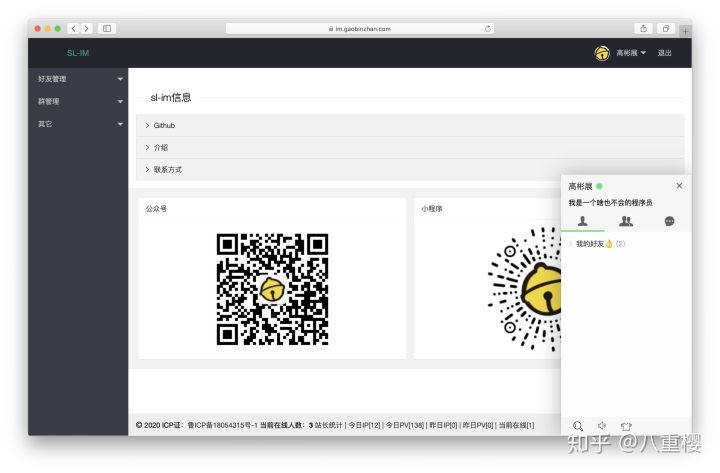Screen dimensions: 720x473
Task: Expand the 好友管理 sidebar menu
Action: pos(78,79)
